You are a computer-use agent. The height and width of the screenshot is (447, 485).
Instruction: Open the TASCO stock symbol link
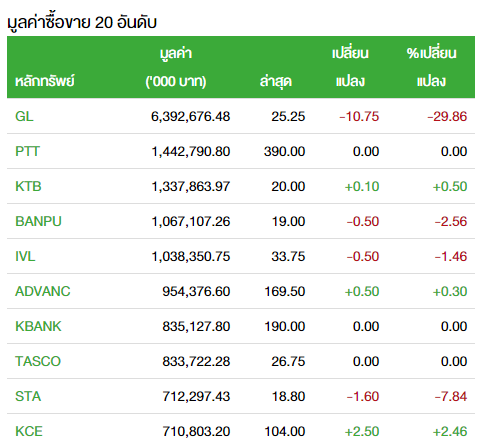tap(38, 361)
